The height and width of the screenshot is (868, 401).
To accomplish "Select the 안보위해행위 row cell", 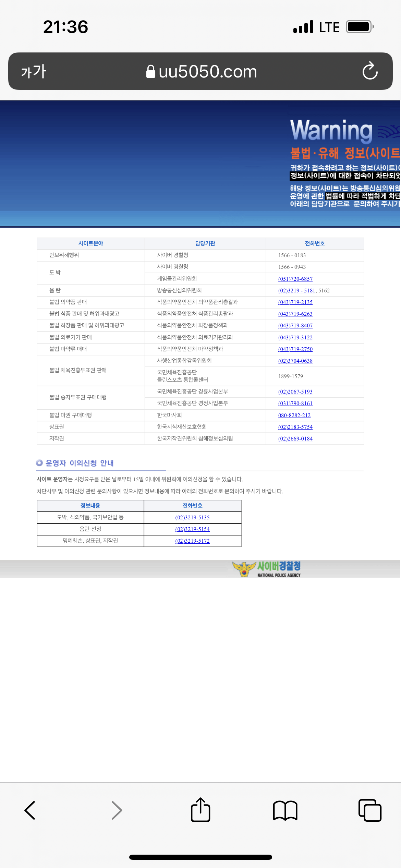I will [91, 255].
